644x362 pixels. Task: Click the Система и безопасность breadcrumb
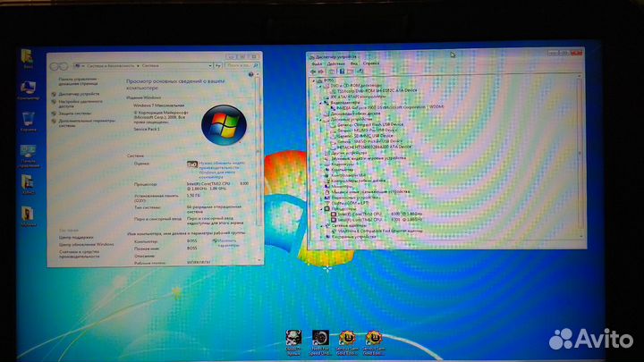point(110,65)
